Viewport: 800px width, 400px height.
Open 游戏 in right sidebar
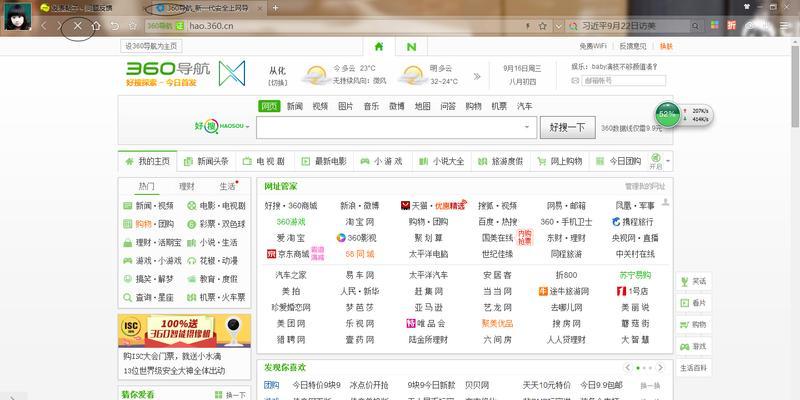[x=694, y=346]
